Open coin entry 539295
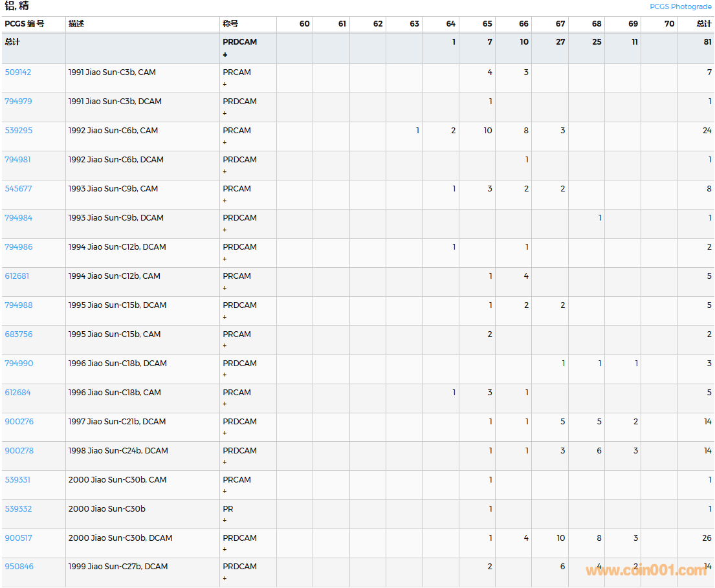715x588 pixels. (x=18, y=131)
